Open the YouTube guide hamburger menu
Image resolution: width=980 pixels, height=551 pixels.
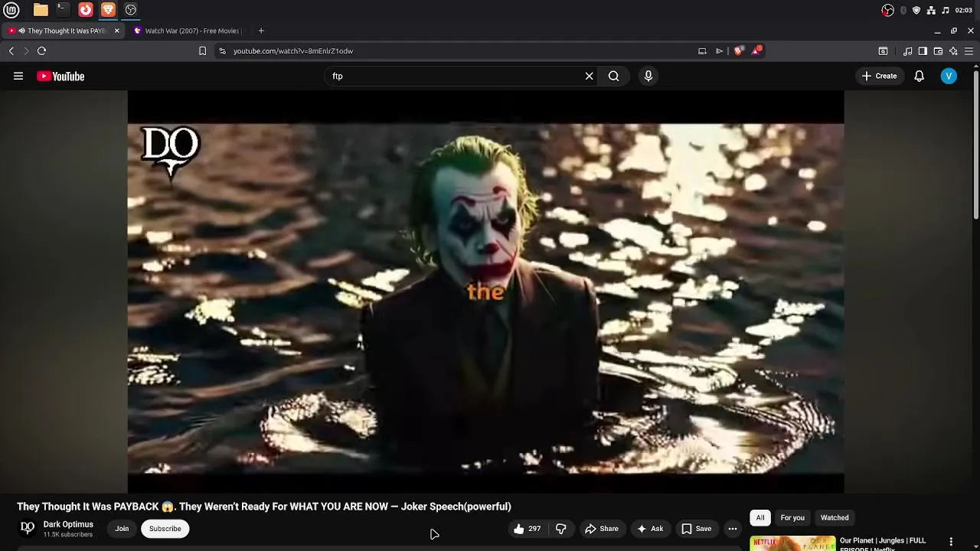click(x=18, y=76)
